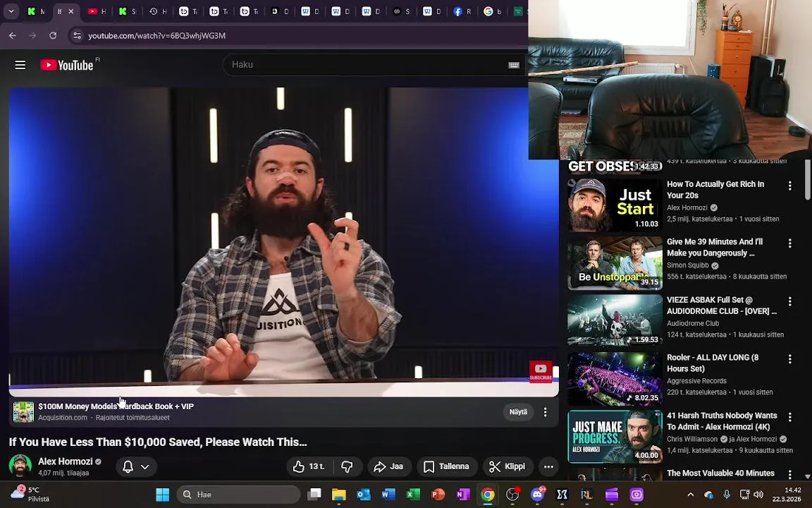Open more actions ellipsis below video
Viewport: 812px width, 508px height.
(548, 466)
